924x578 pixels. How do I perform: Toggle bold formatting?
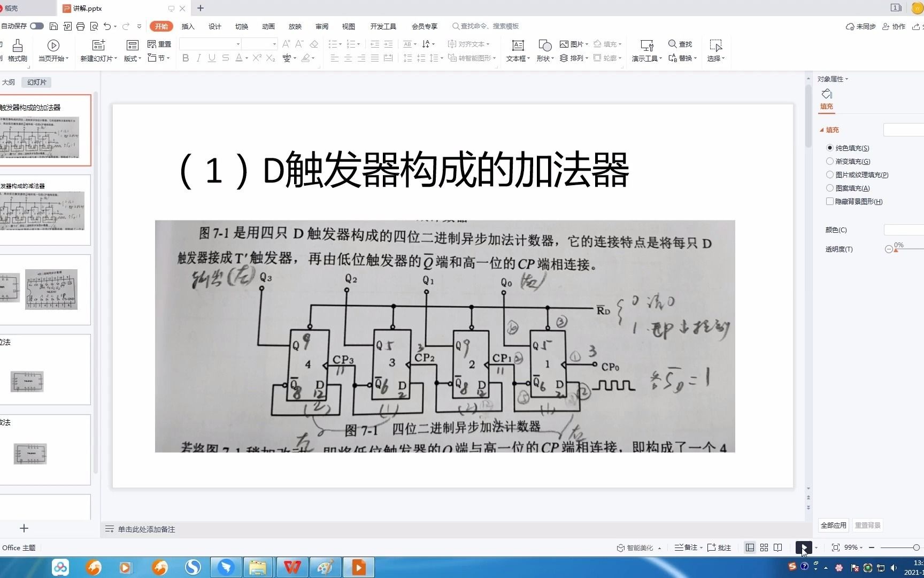tap(185, 59)
